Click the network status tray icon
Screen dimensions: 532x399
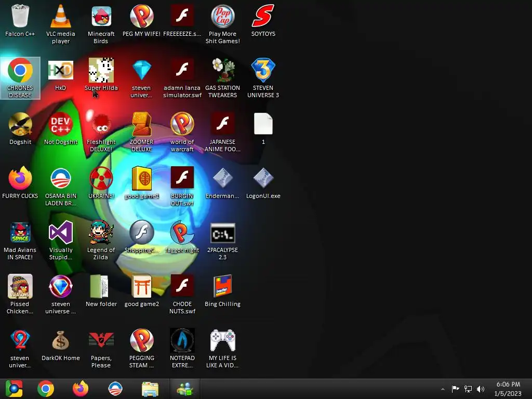point(468,389)
